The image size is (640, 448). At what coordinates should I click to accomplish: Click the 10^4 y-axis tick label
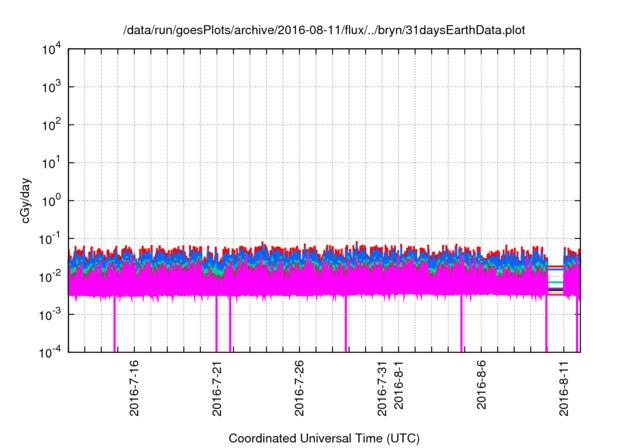51,50
